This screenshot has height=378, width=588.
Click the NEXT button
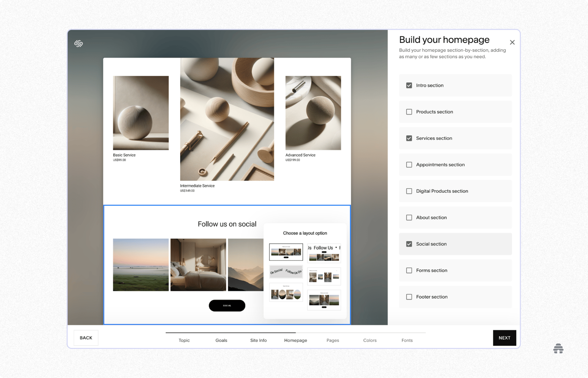tap(504, 338)
